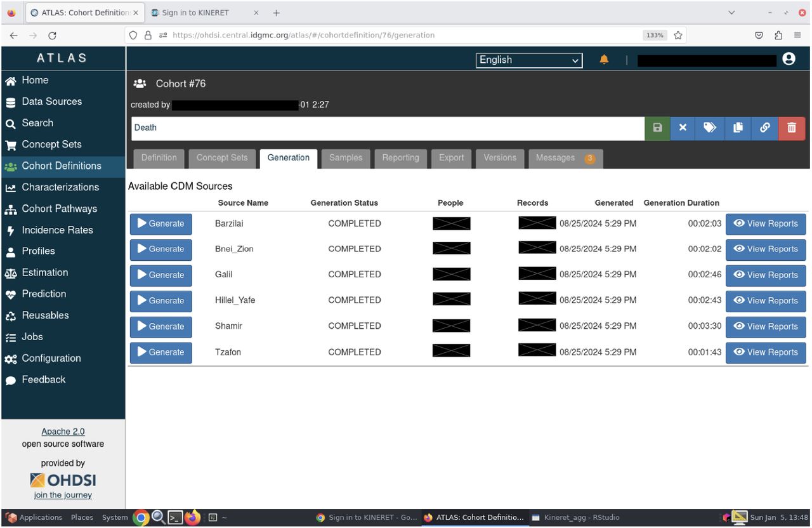
Task: Click the cohort name field containing Death
Action: tap(388, 128)
